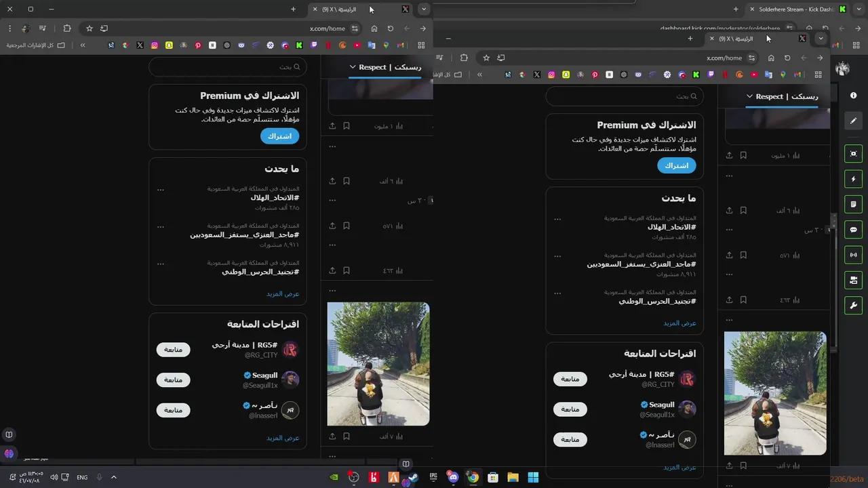The width and height of the screenshot is (868, 488).
Task: Toggle the broadcast signal widget in Kick sidebar
Action: click(x=853, y=255)
